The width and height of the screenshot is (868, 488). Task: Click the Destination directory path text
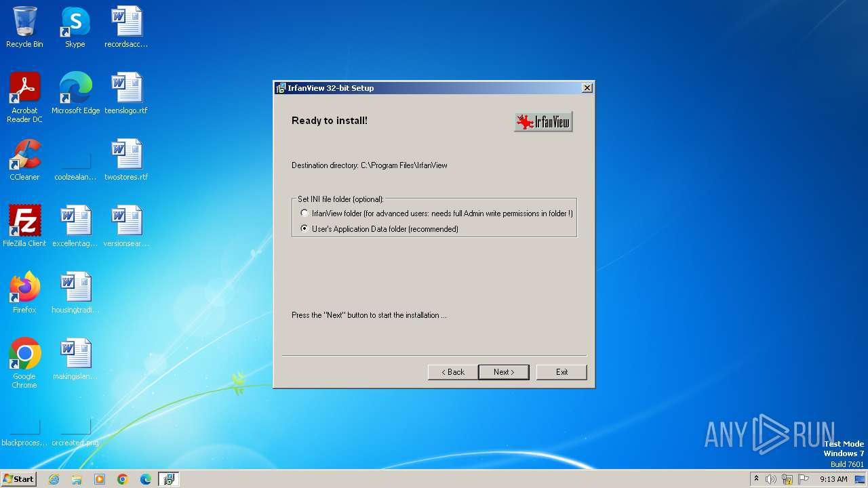370,165
